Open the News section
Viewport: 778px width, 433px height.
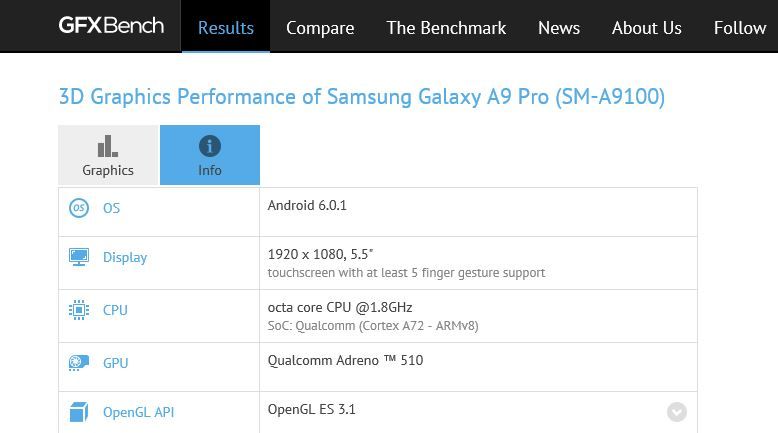tap(559, 28)
